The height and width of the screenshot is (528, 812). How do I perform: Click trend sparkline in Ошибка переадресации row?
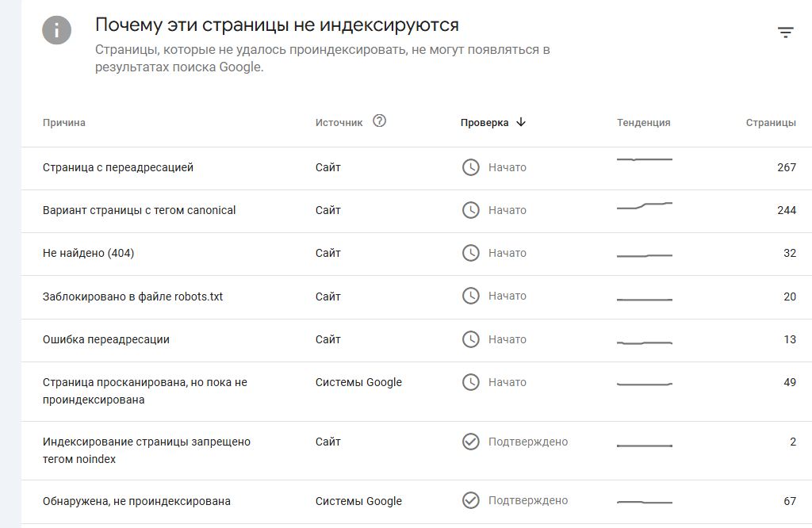coord(644,342)
